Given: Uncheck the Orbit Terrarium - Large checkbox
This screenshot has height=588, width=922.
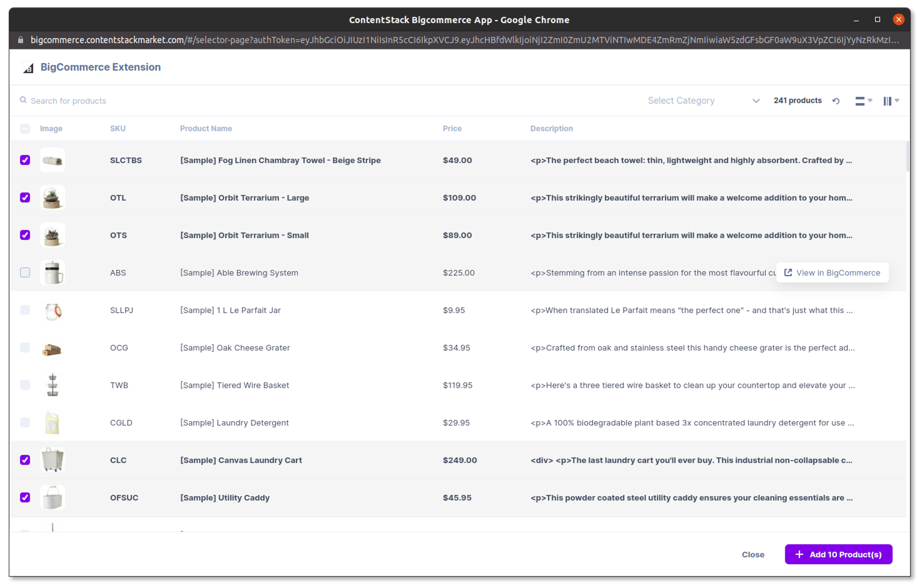Looking at the screenshot, I should 25,197.
